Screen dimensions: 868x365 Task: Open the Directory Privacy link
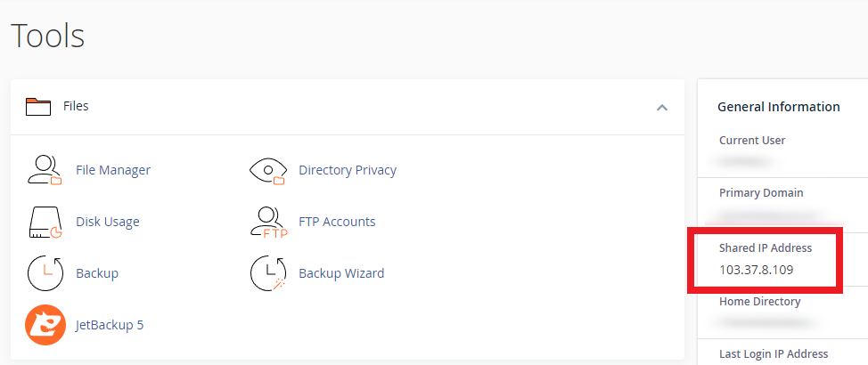click(348, 170)
